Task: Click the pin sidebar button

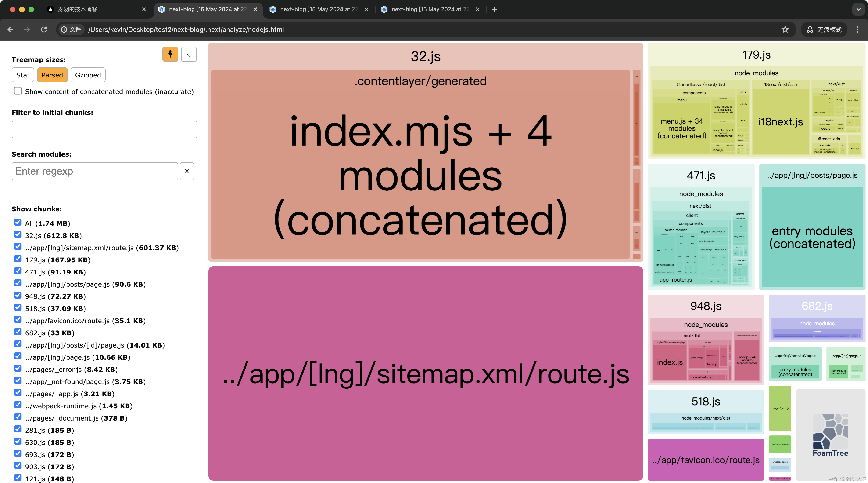Action: 170,54
